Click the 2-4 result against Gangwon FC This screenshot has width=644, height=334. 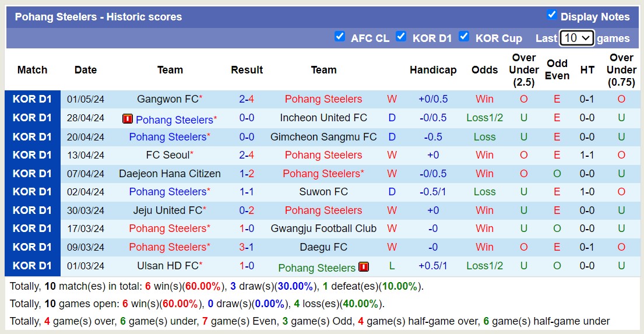coord(247,99)
